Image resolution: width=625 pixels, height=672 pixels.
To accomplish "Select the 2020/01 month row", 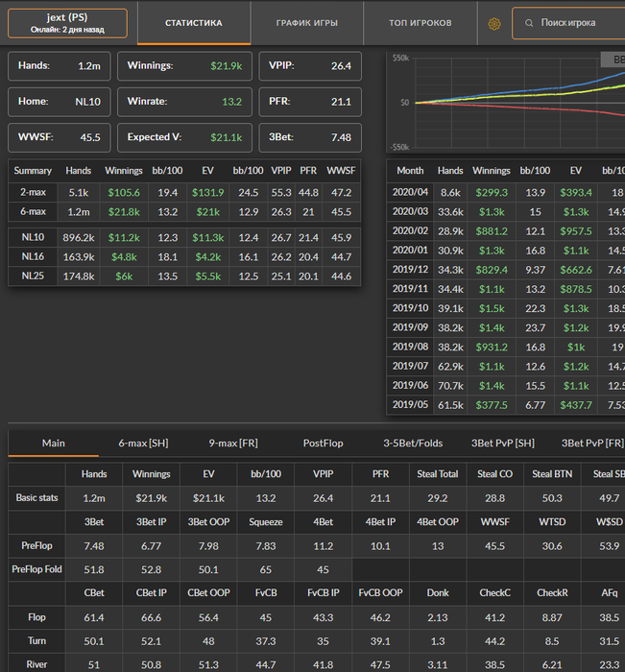I will pos(506,251).
